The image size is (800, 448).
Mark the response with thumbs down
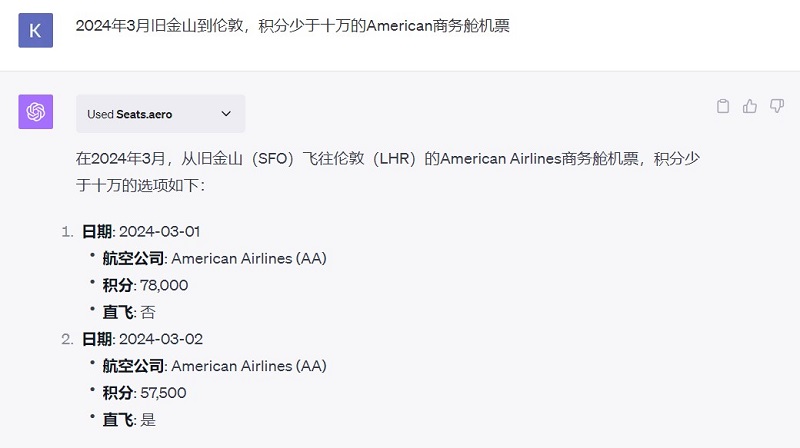tap(777, 106)
